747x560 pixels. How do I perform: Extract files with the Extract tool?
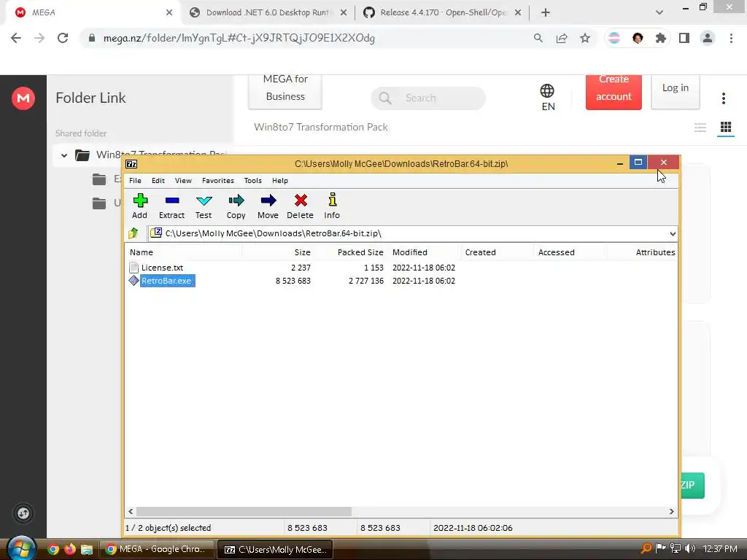(x=171, y=206)
